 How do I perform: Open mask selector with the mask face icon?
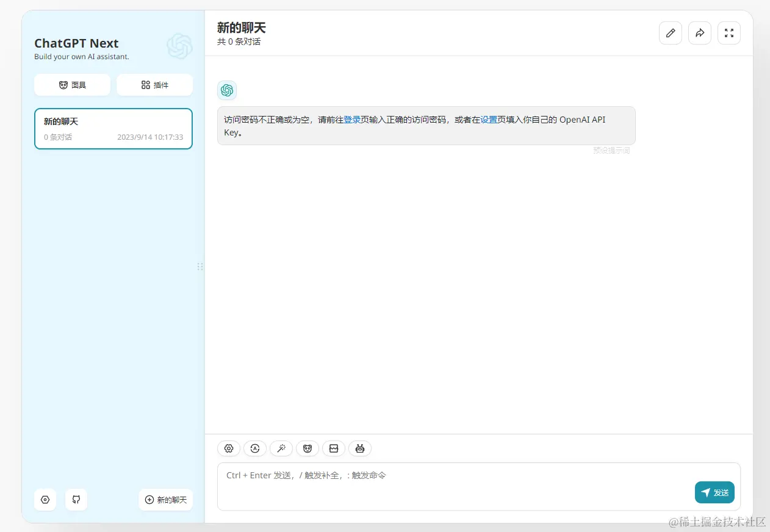[x=307, y=448]
